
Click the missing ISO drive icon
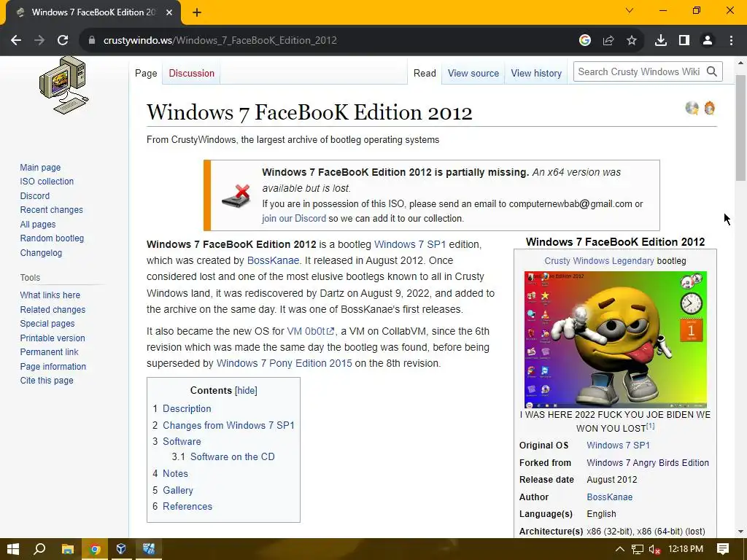(237, 195)
